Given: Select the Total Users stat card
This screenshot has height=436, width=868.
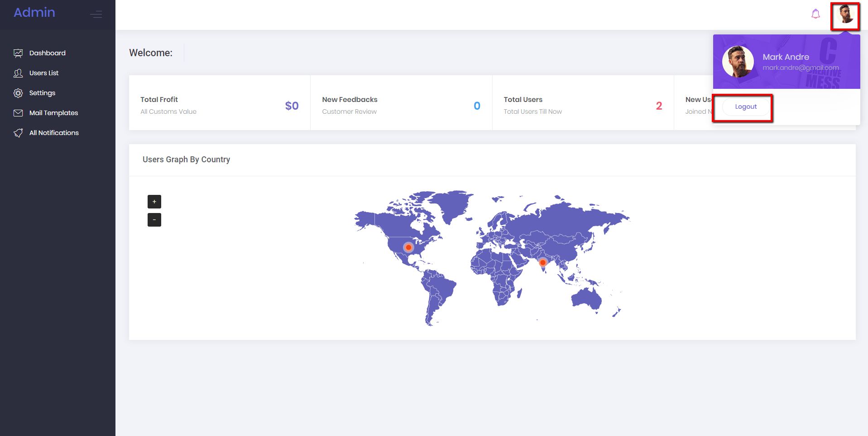Looking at the screenshot, I should tap(582, 103).
